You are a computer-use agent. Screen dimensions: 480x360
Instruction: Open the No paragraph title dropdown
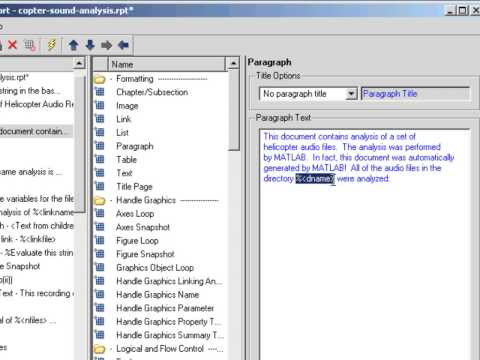pyautogui.click(x=351, y=94)
